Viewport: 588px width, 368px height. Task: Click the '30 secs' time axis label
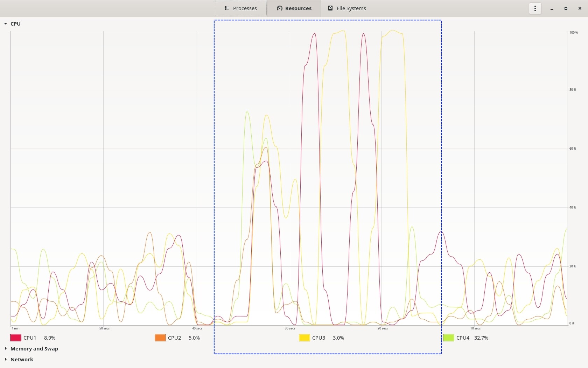tap(290, 328)
